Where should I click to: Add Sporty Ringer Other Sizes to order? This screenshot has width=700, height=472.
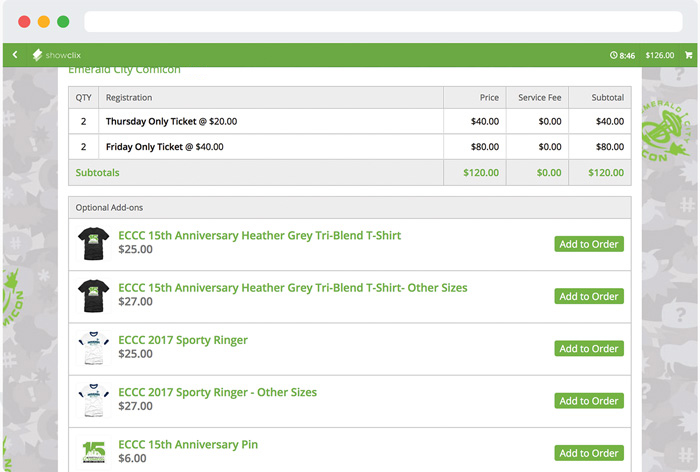tap(588, 401)
